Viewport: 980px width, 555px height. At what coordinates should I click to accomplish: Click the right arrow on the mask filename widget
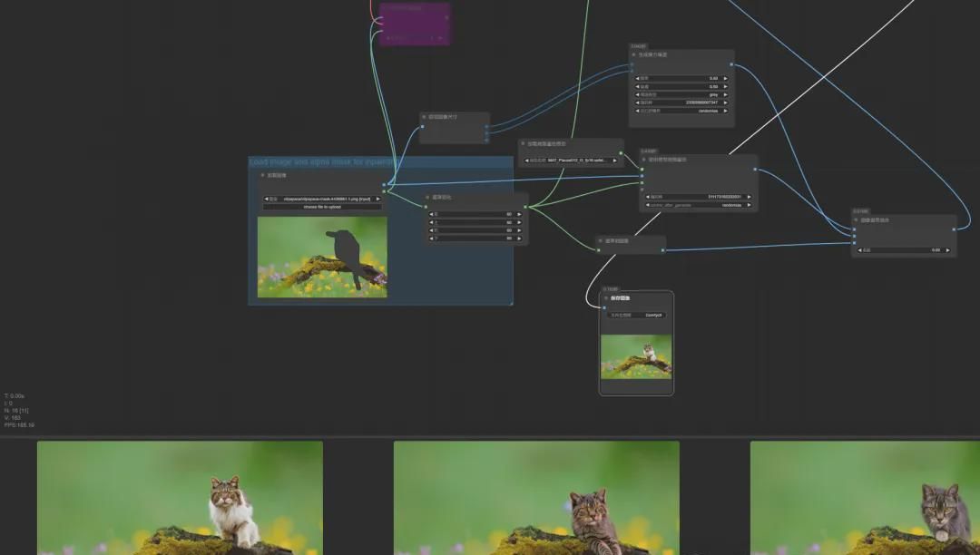(x=379, y=199)
